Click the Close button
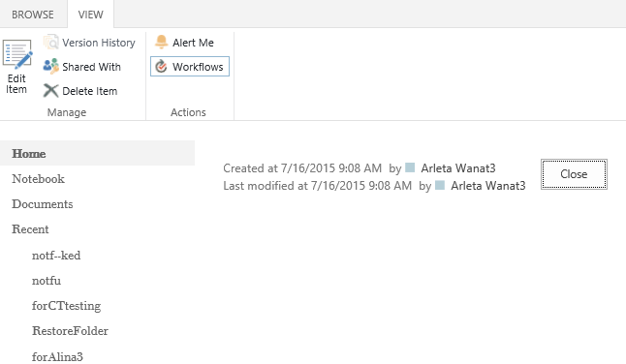The height and width of the screenshot is (364, 626). point(574,174)
